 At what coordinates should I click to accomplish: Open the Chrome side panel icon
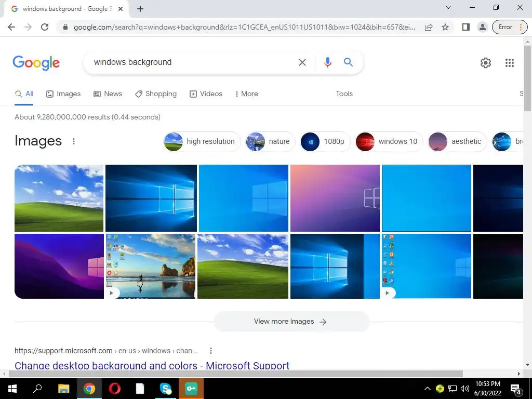tap(466, 27)
